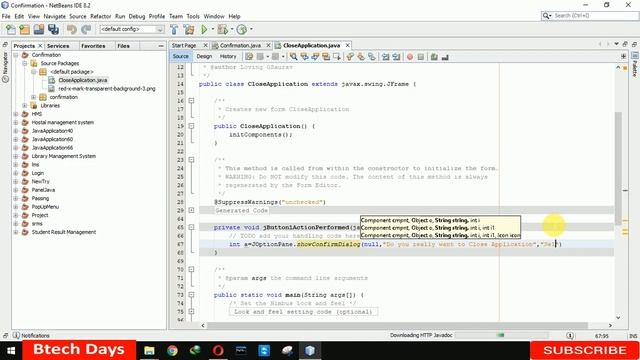Viewport: 640px width, 360px height.
Task: Expand the Student Result Management project
Action: 16,232
